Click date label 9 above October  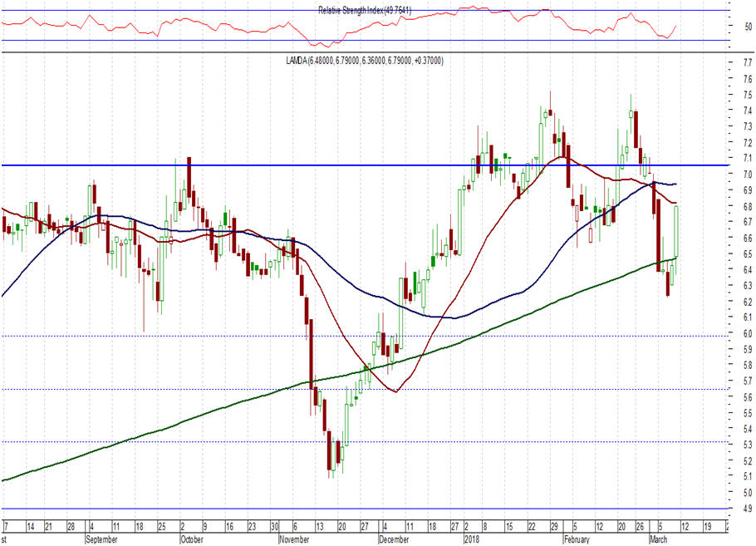coord(204,527)
